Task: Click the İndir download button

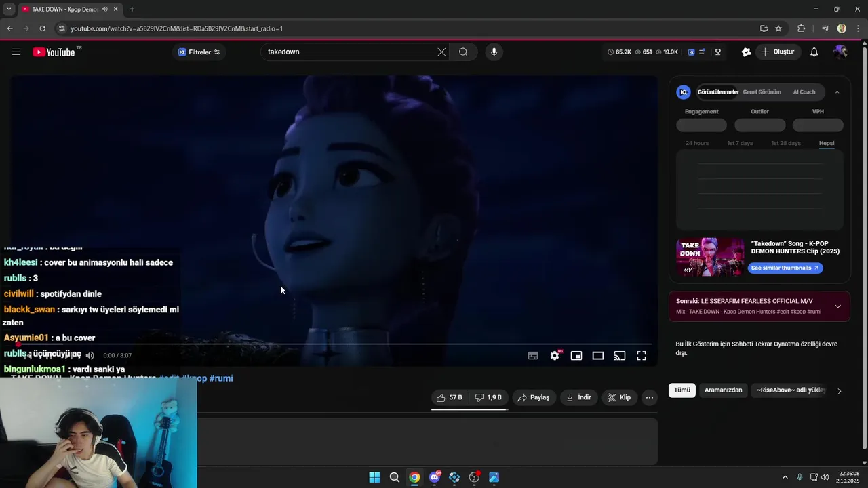Action: click(578, 398)
